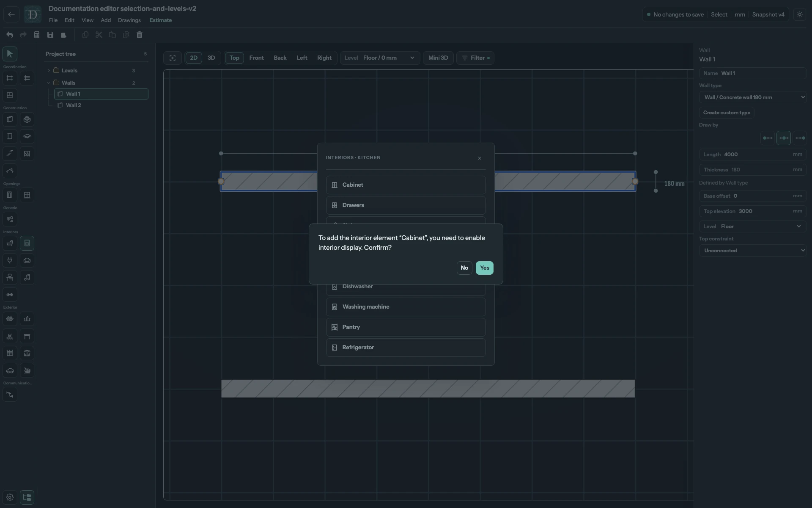Toggle the Mini 3D preview
The width and height of the screenshot is (812, 508).
438,58
